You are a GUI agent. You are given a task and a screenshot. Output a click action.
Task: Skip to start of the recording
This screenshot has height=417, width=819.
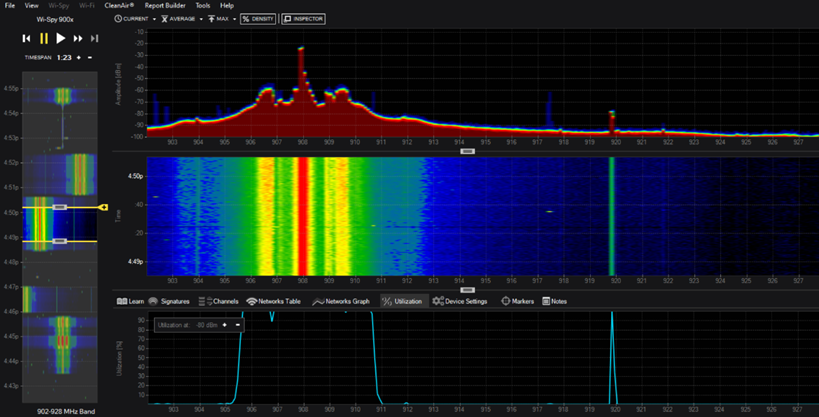pos(27,38)
